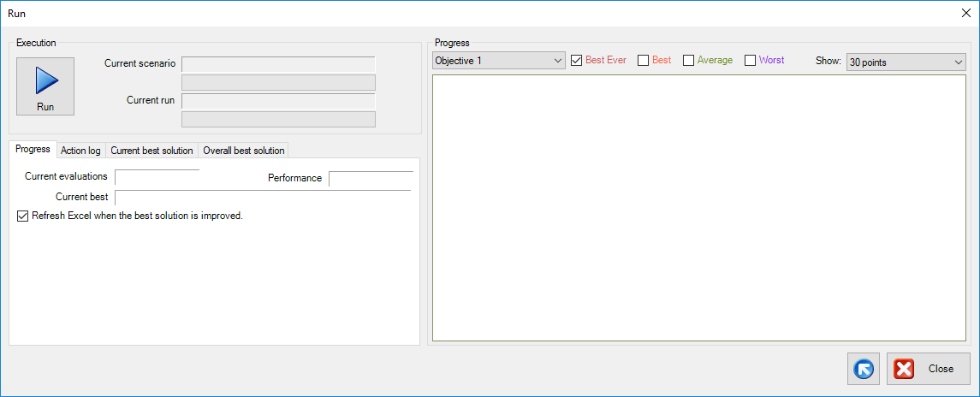The width and height of the screenshot is (980, 397).
Task: Enable the Average series checkbox
Action: (688, 61)
